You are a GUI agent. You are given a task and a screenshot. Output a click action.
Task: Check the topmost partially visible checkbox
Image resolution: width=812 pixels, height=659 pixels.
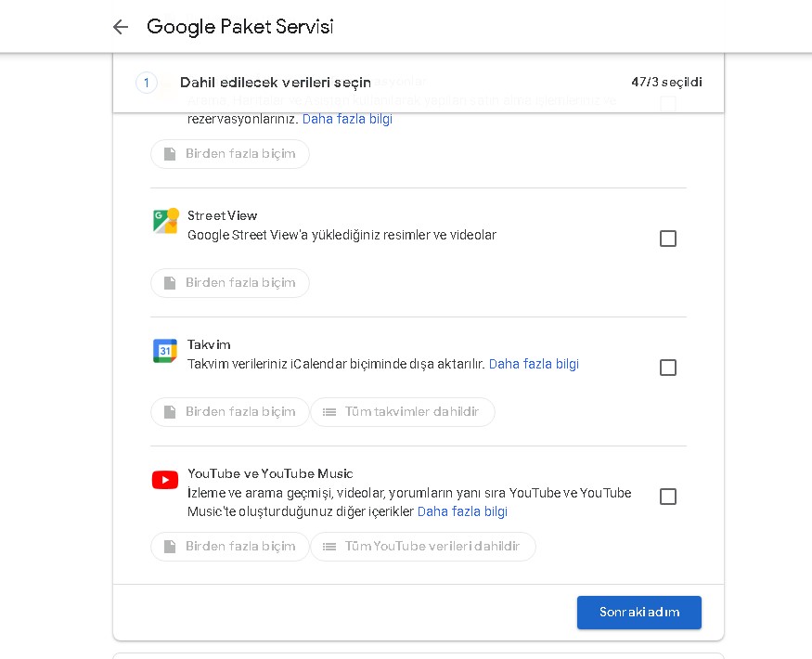point(668,105)
